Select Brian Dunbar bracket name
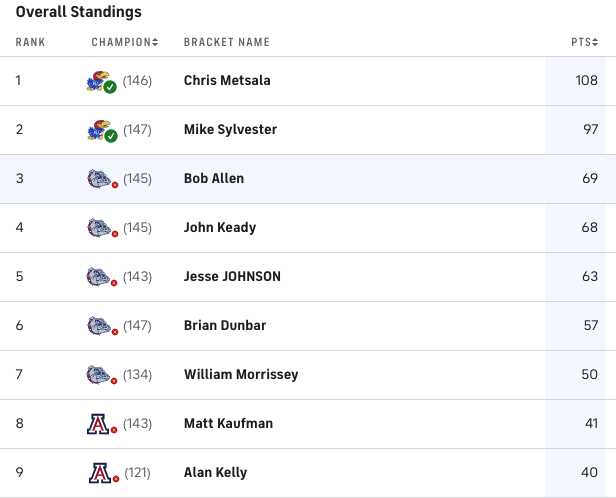The image size is (616, 498). 225,325
